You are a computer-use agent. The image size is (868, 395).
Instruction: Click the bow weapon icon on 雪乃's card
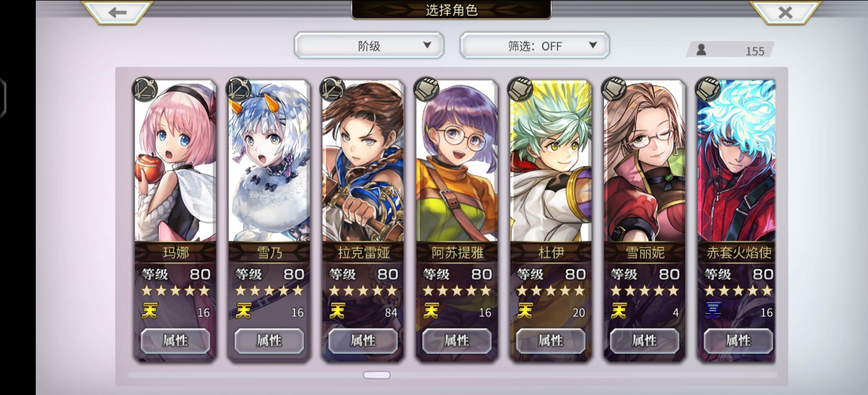click(239, 89)
